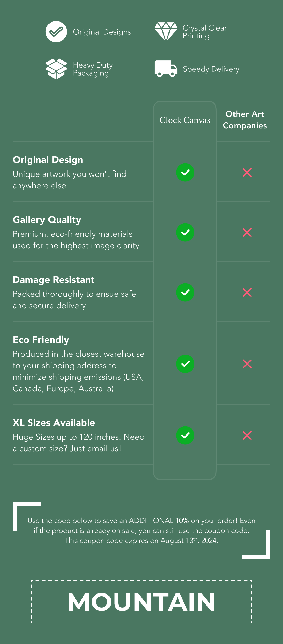Click the green check for Eco Friendly
Screen dimensions: 283x644
(185, 364)
